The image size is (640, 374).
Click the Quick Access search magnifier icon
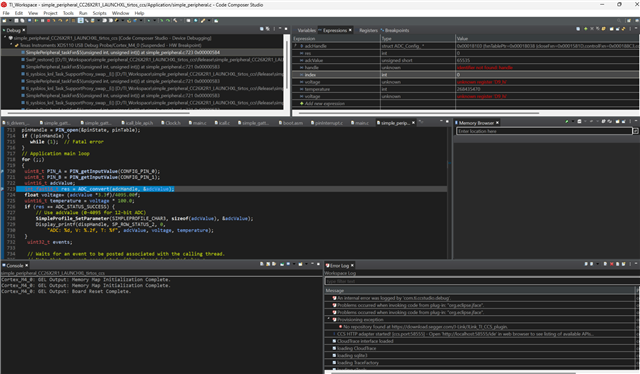tap(619, 20)
